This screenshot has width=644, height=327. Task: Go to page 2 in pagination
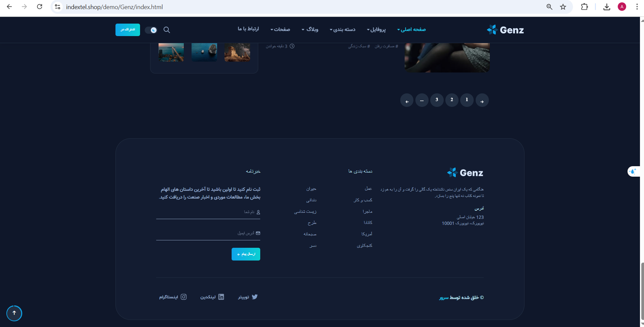pos(452,100)
